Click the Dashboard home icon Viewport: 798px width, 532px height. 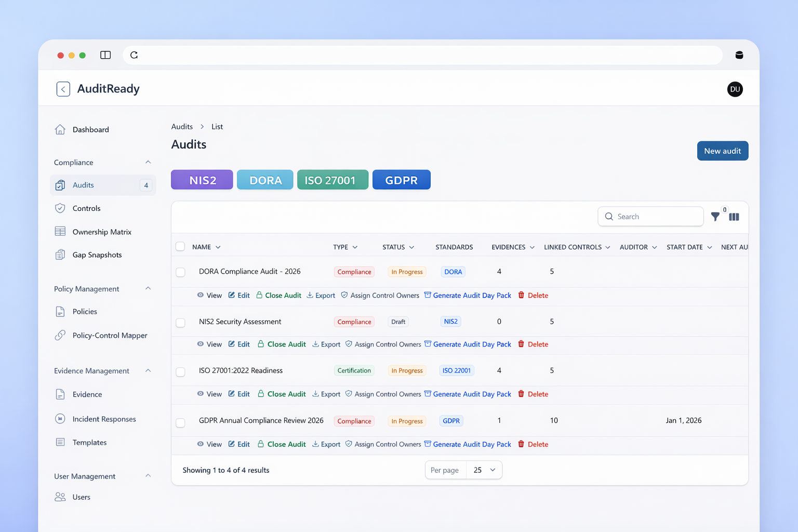pyautogui.click(x=60, y=129)
